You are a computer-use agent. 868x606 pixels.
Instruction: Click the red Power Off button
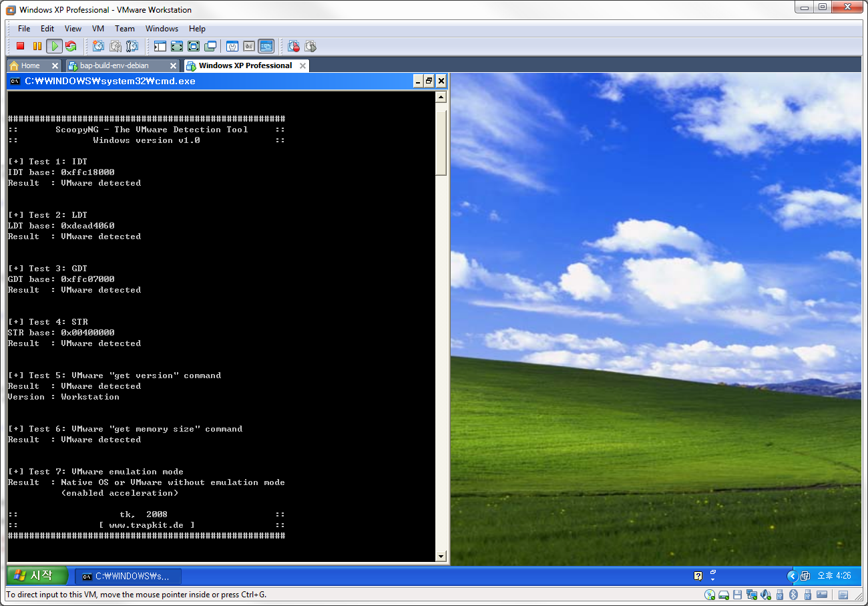coord(20,46)
